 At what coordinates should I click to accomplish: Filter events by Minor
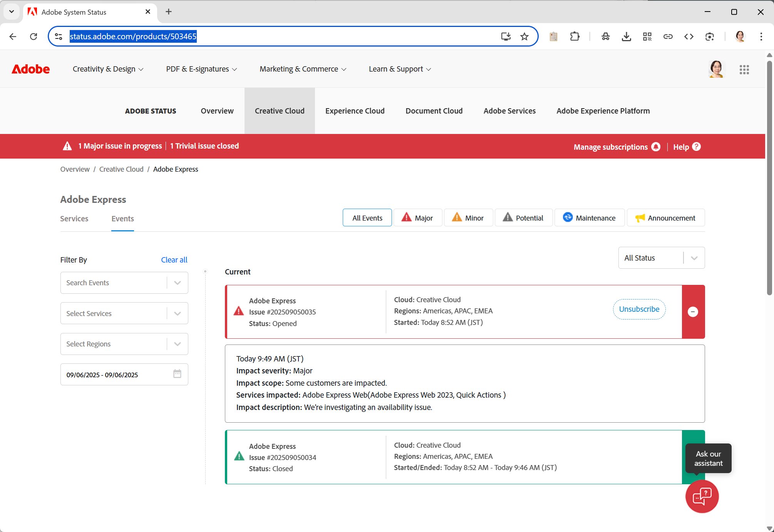click(468, 218)
